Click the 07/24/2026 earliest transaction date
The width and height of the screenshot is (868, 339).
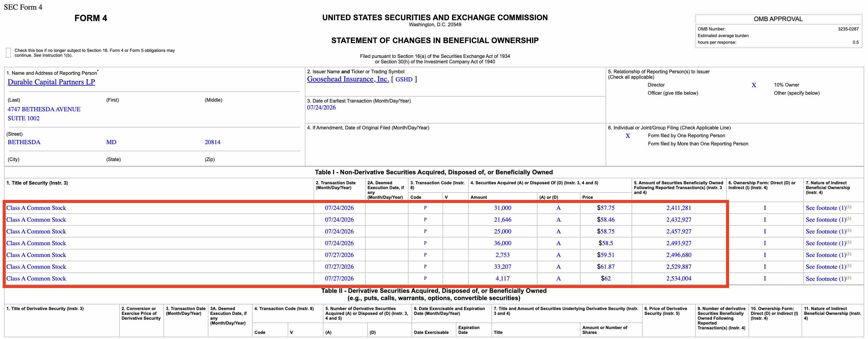[321, 107]
